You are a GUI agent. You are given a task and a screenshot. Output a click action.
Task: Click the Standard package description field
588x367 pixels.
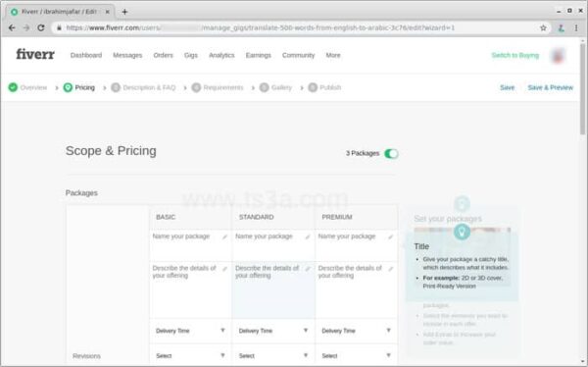273,290
